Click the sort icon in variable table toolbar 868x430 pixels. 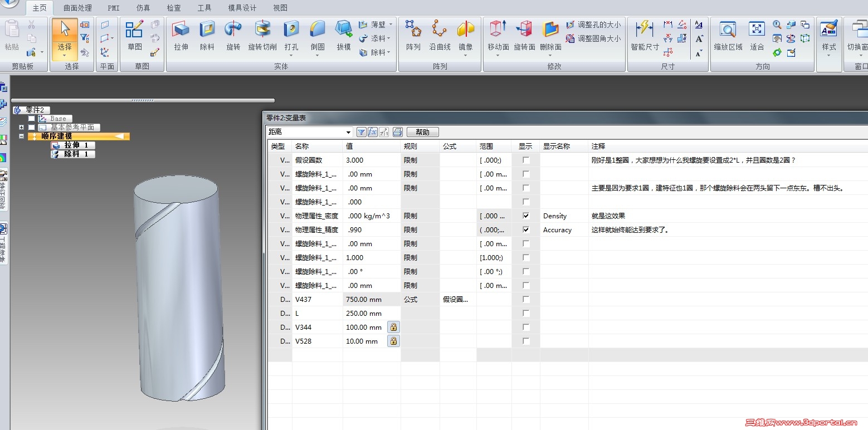(384, 132)
